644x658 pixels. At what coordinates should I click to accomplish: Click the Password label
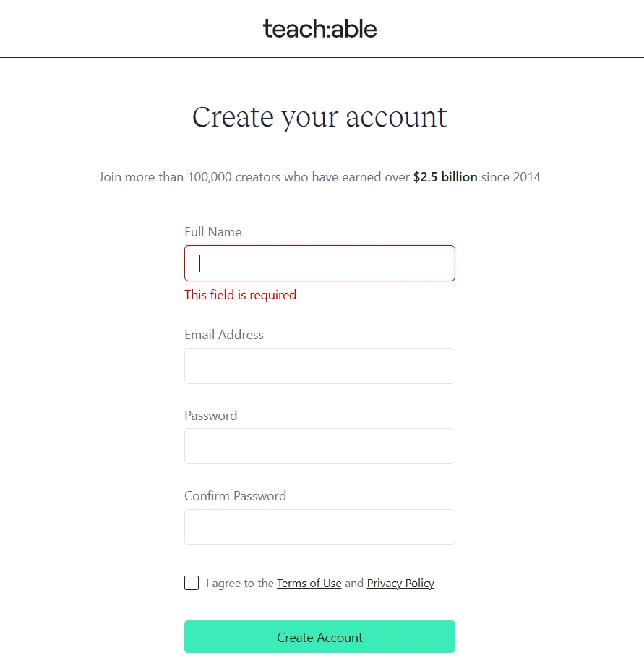coord(210,415)
